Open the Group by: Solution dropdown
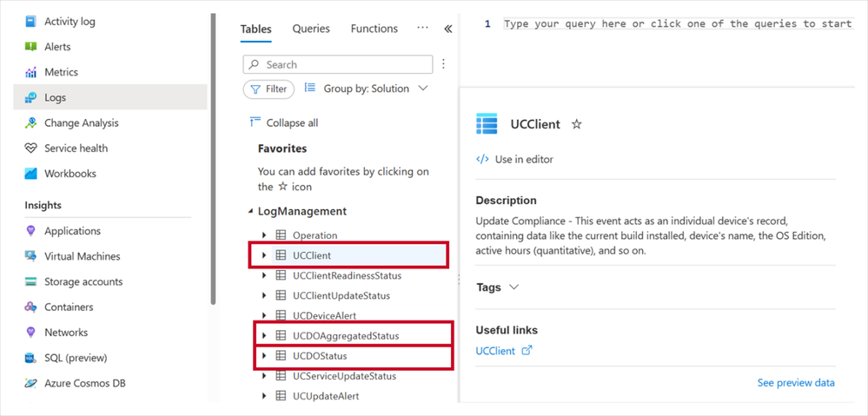The width and height of the screenshot is (868, 416). pyautogui.click(x=366, y=89)
